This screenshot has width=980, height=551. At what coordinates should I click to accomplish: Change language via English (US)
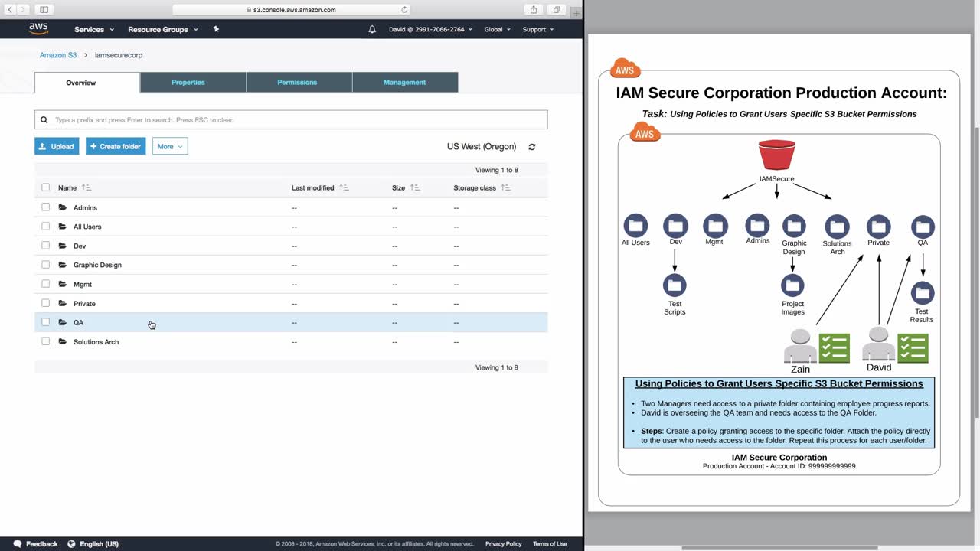(x=93, y=544)
